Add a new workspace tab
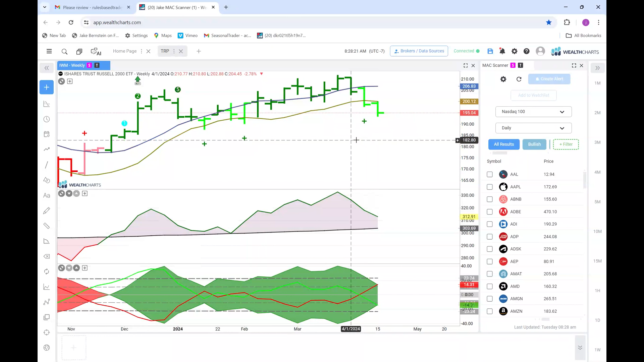The width and height of the screenshot is (644, 362). (x=199, y=51)
